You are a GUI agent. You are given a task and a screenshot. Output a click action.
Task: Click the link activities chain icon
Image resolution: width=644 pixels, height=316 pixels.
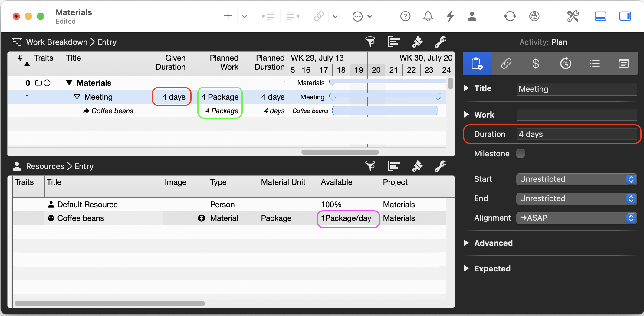(319, 16)
